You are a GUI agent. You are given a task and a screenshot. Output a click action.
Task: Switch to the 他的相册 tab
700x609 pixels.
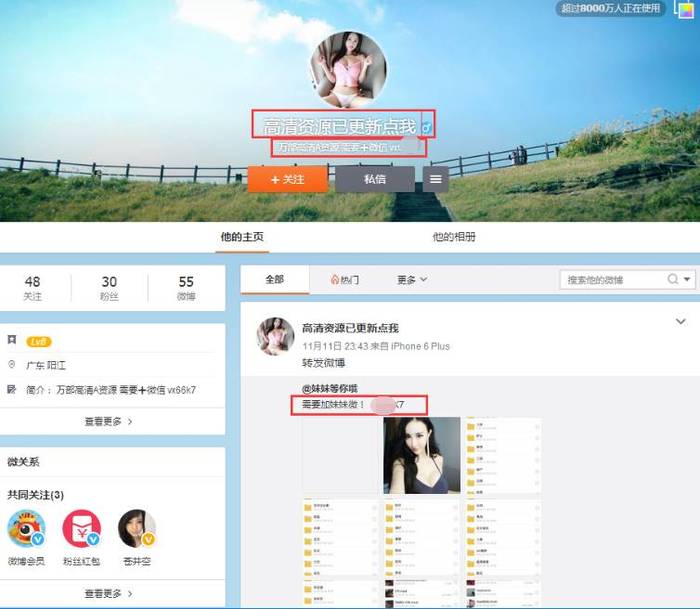pos(453,237)
